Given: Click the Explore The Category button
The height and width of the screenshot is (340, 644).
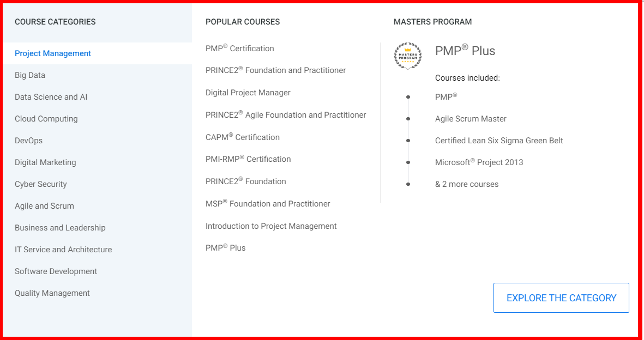Looking at the screenshot, I should (x=561, y=298).
